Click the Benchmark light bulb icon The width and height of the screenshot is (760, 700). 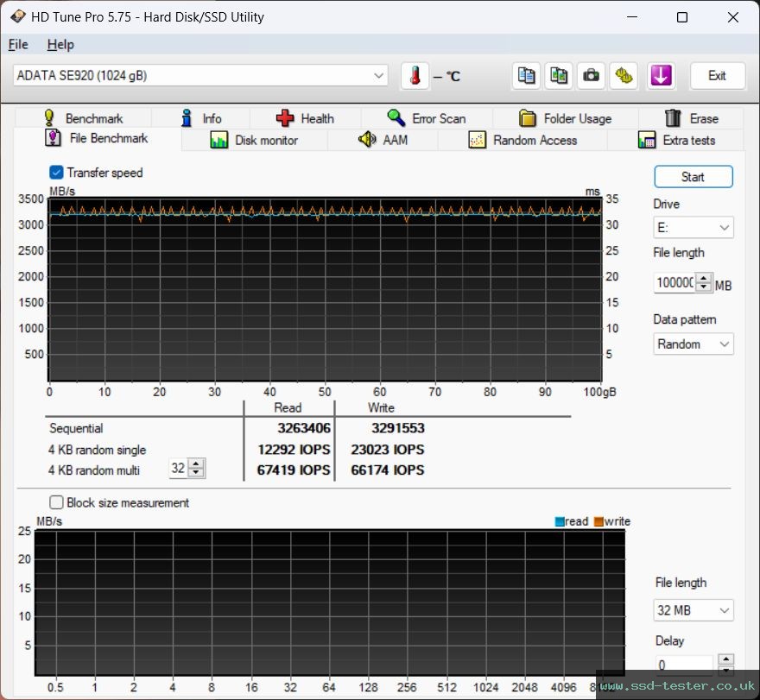coord(49,117)
